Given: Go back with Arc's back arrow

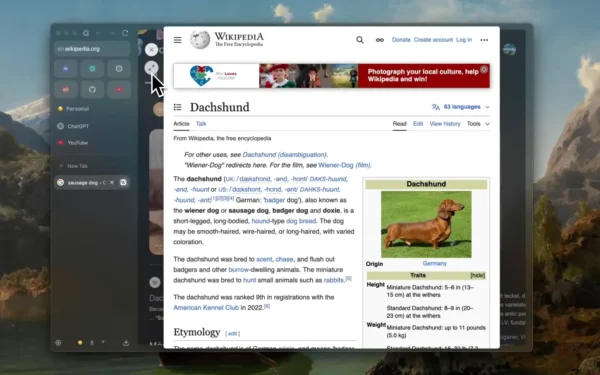Looking at the screenshot, I should 99,33.
